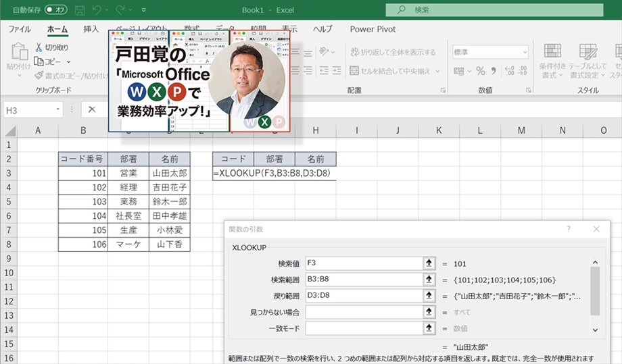
Task: Expand Orientation dropdown arrow
Action: pos(333,52)
